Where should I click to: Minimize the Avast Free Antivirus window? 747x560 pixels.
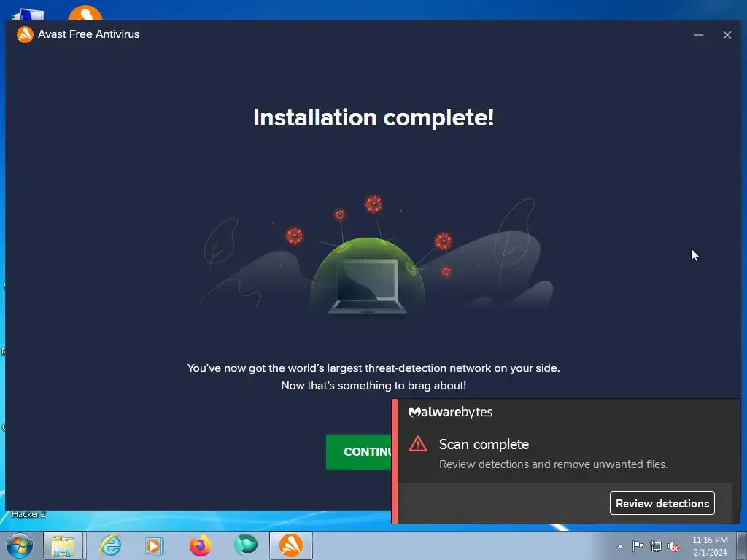698,35
